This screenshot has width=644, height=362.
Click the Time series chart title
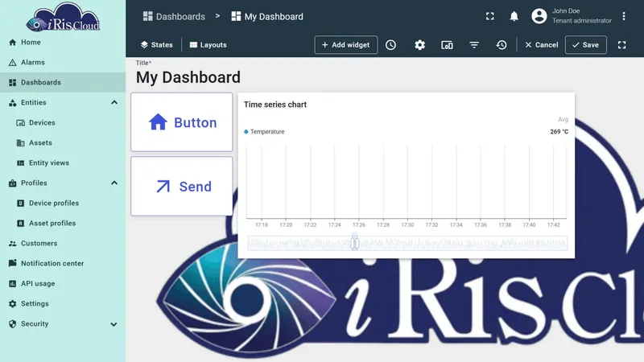pyautogui.click(x=275, y=105)
